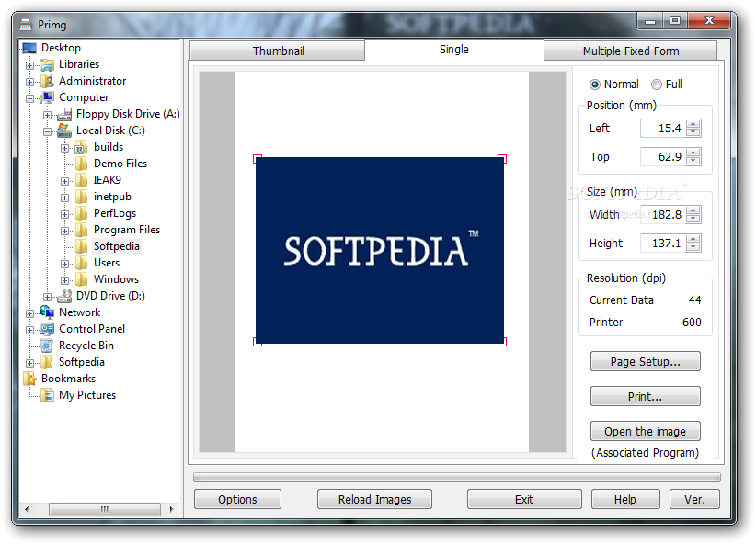Select the Normal radio button

tap(594, 85)
